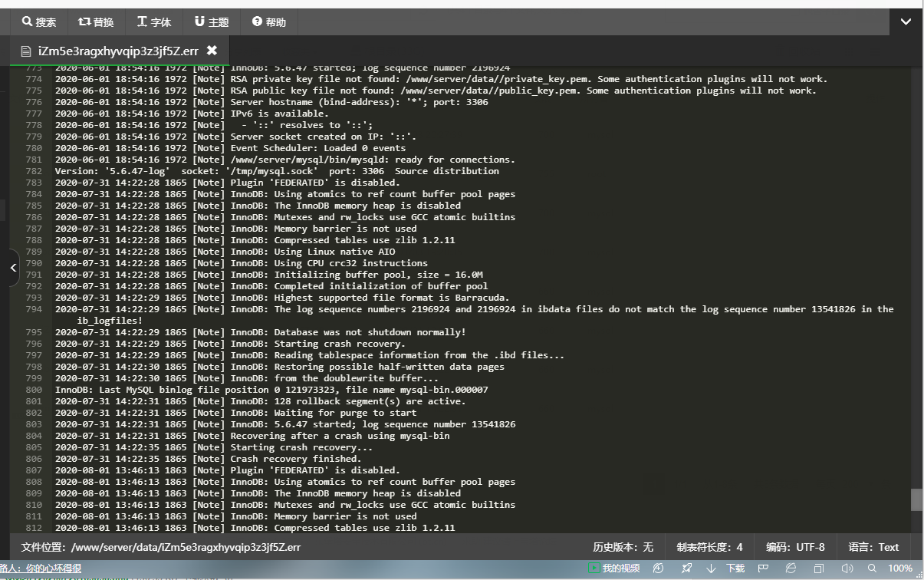Click the Recovering after a crash using mysql-bin line
Viewport: 924px width, 580px height.
coord(252,436)
